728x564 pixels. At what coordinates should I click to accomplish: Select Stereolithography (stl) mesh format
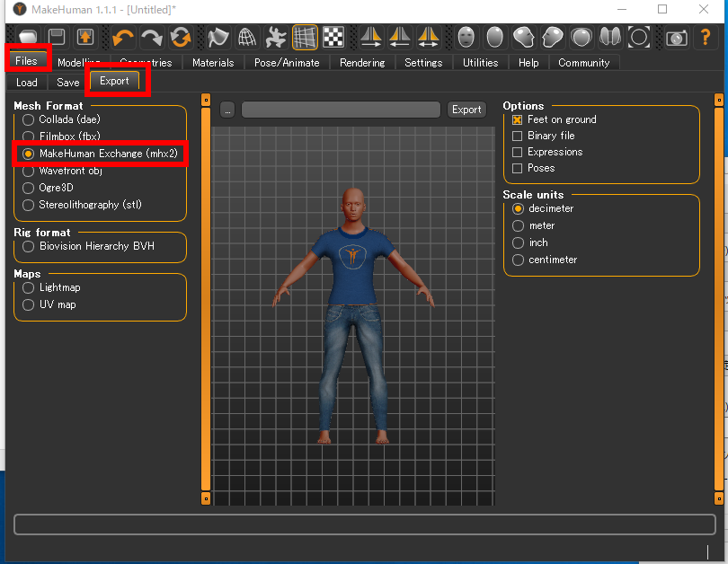pos(82,205)
